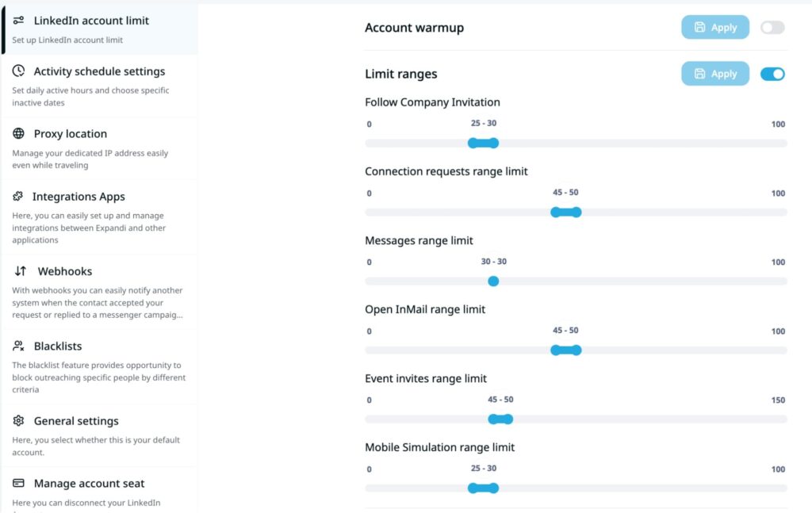
Task: Click the LinkedIn account limit sliders icon
Action: (18, 21)
